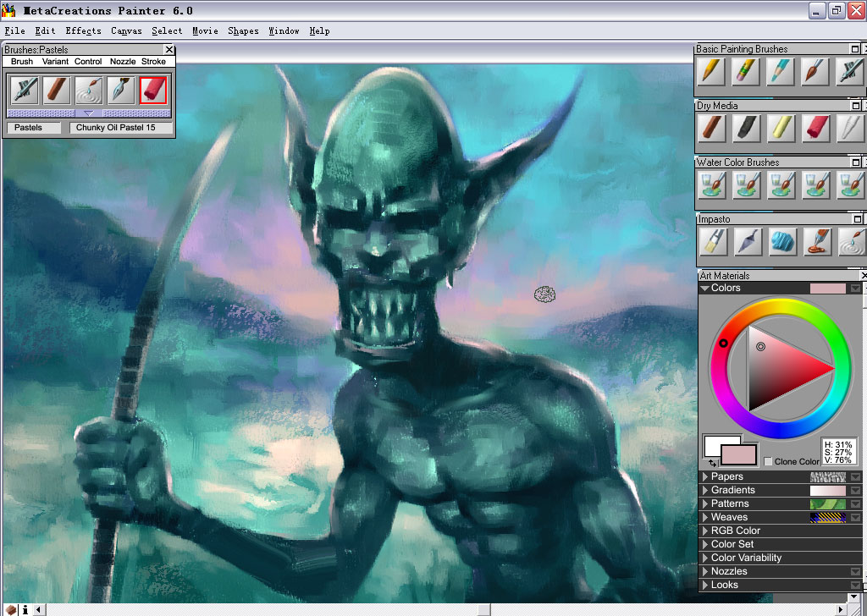Screen dimensions: 867x616
Task: Toggle Water Color Brushes palette size box
Action: coord(856,162)
